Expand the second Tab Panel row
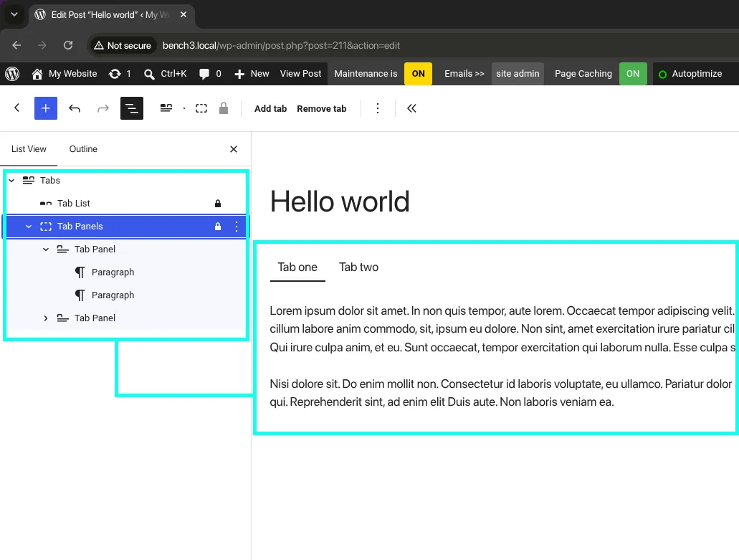739x560 pixels. tap(46, 318)
